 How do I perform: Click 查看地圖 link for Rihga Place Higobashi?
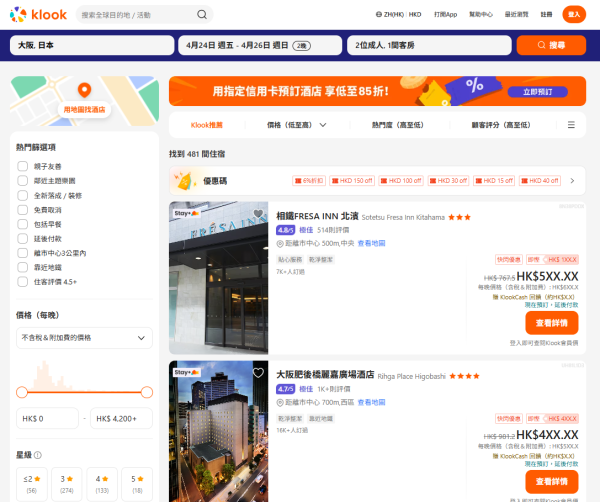pos(371,403)
